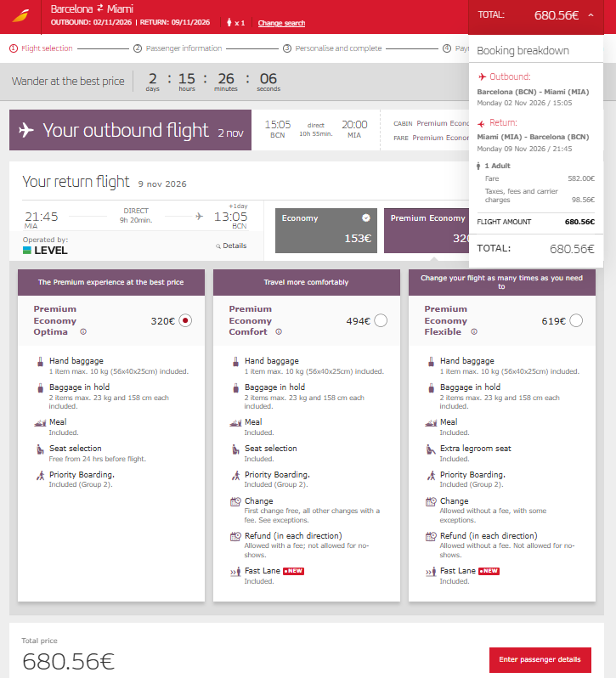The image size is (616, 678).
Task: Click the Fast Lane icon in Comfort card
Action: click(235, 572)
